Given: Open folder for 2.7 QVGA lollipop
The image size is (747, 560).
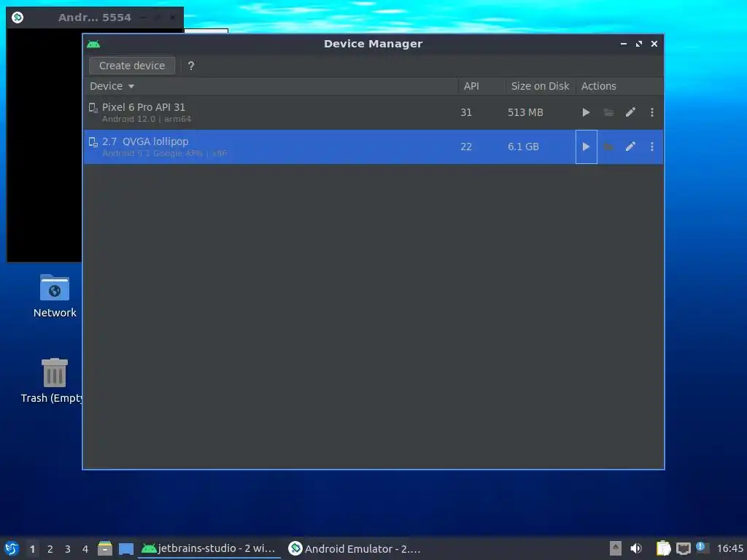Looking at the screenshot, I should tap(608, 147).
